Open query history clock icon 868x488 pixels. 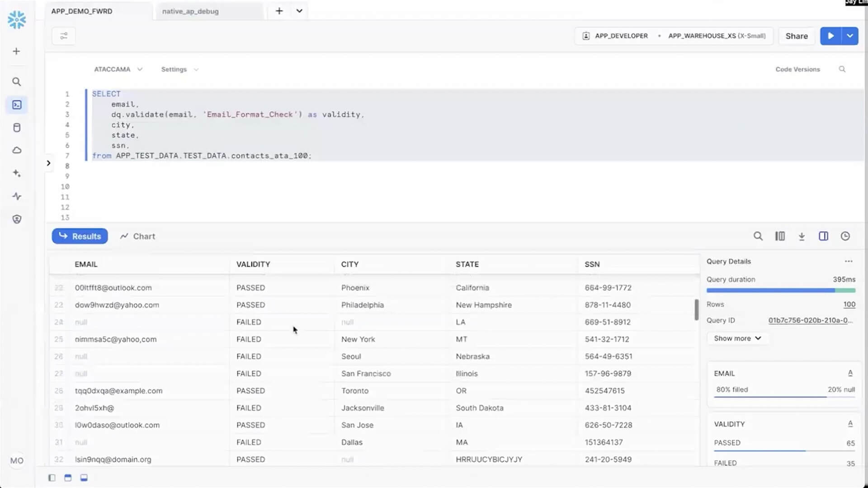point(845,236)
